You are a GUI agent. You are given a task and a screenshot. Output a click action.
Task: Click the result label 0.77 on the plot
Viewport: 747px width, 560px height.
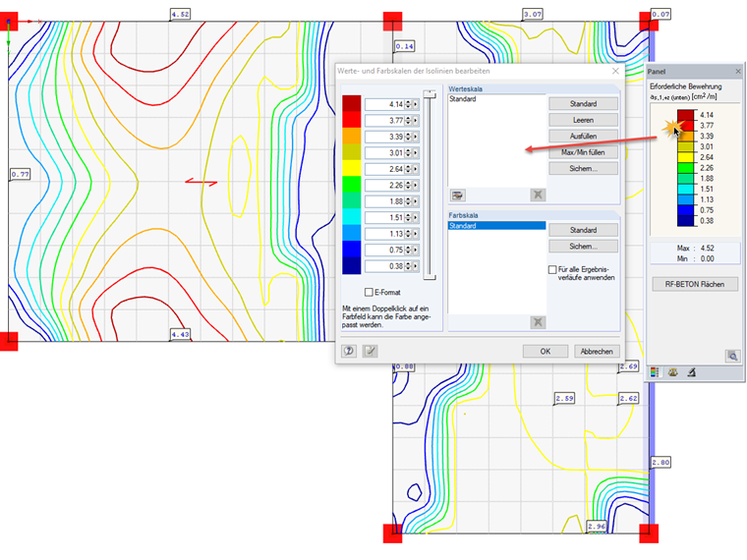tap(20, 174)
